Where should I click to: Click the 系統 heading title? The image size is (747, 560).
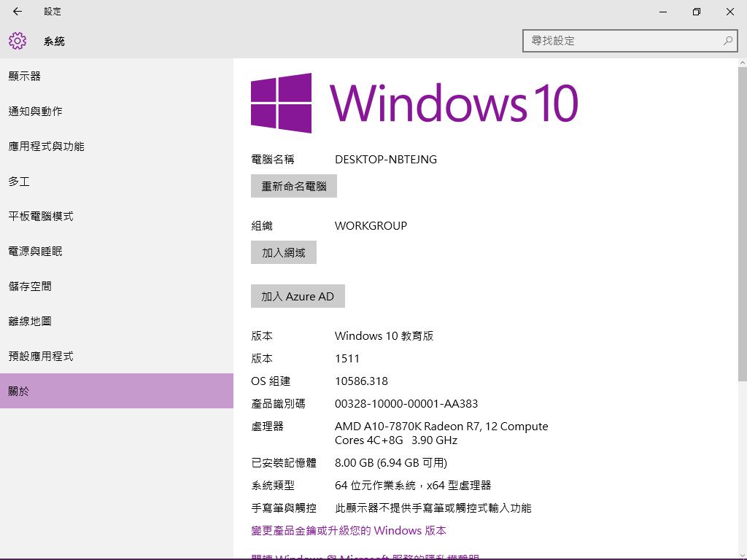coord(54,42)
